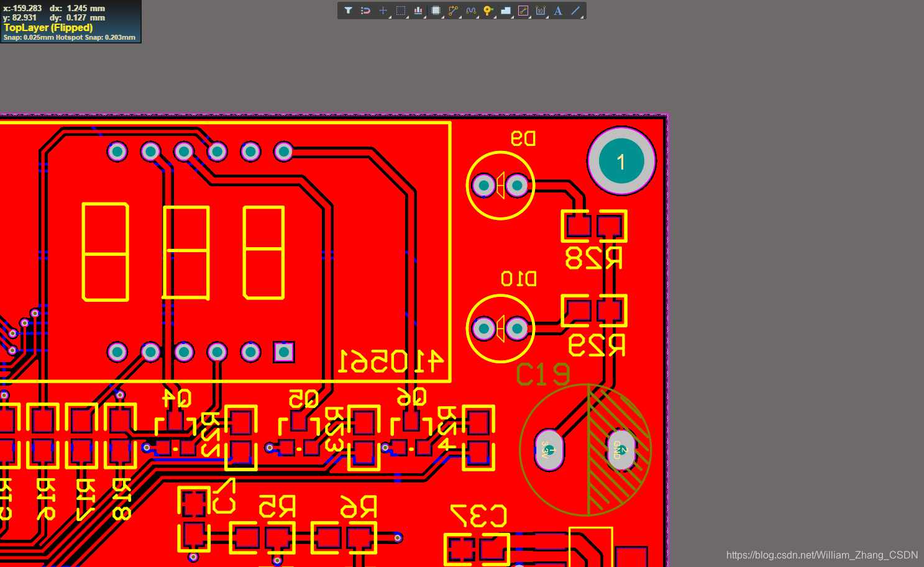Viewport: 924px width, 567px height.
Task: Open the Align objects bar-chart tool
Action: [418, 11]
